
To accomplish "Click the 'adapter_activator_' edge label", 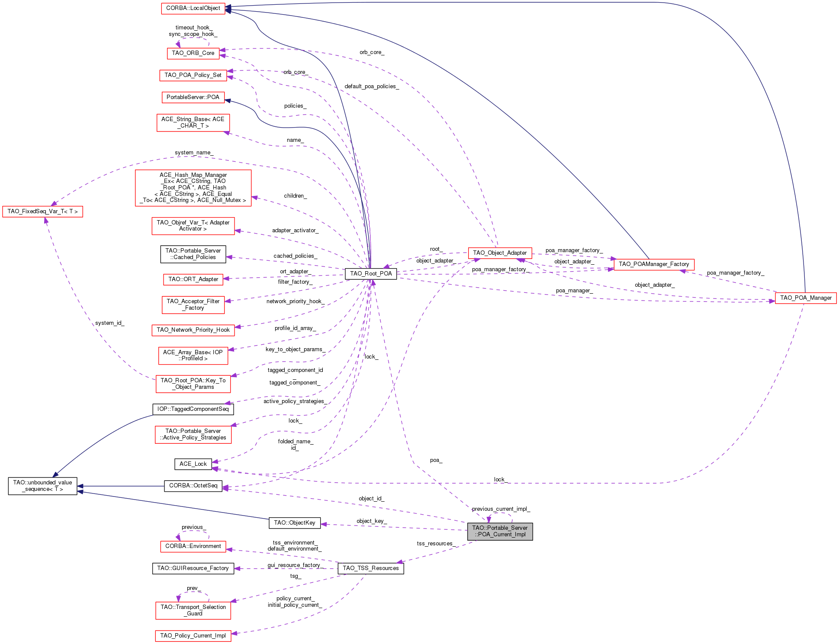I will coord(296,231).
